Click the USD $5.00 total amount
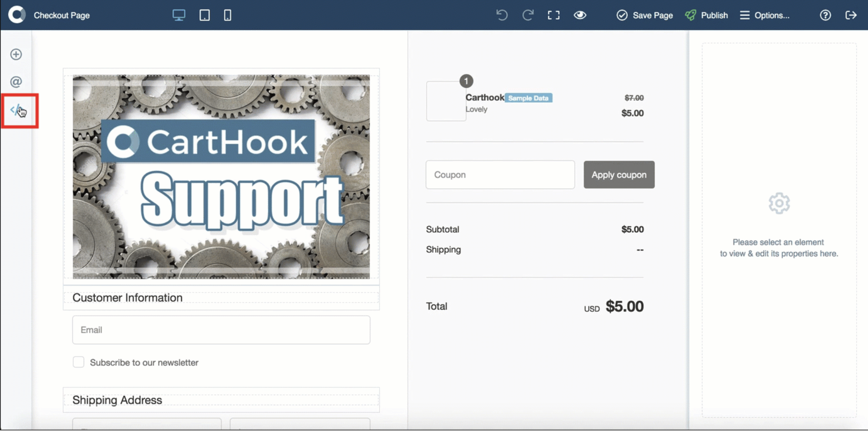The image size is (868, 433). (614, 306)
